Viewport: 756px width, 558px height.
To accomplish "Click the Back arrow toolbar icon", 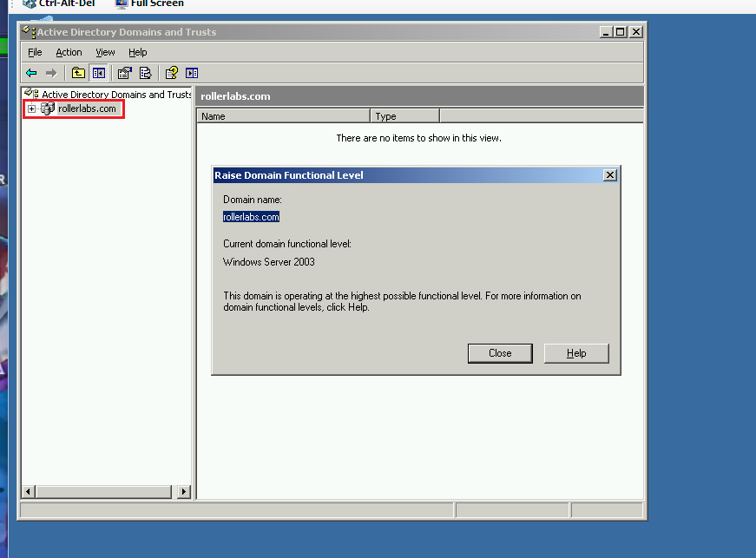I will 31,73.
